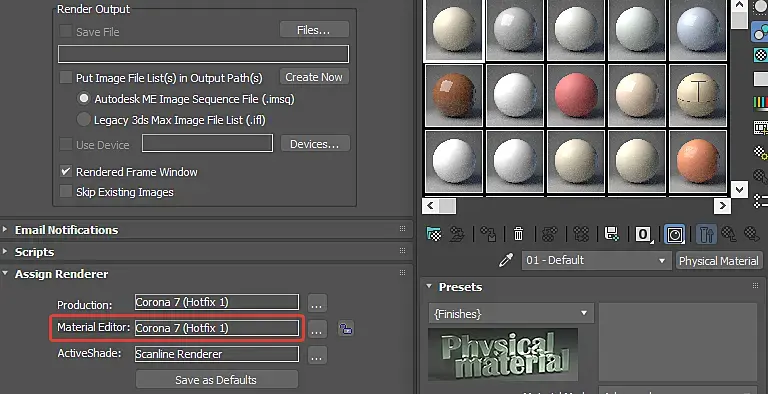Select the red sphere material slot
This screenshot has width=768, height=394.
[576, 95]
